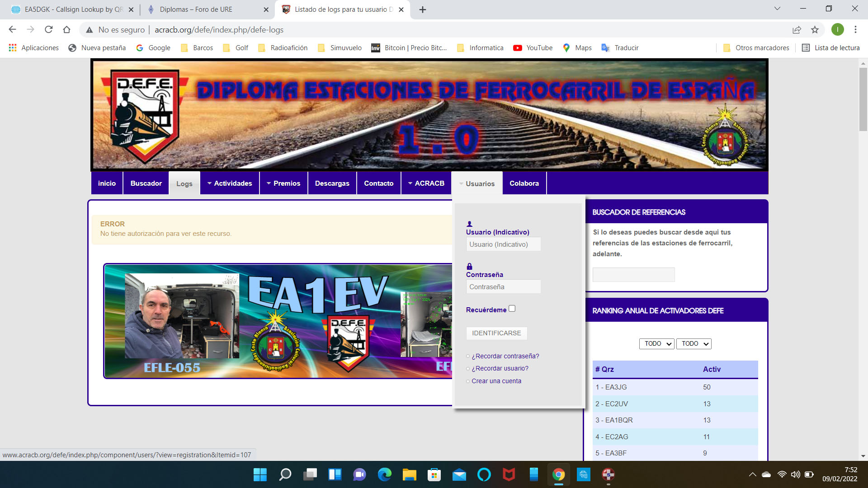868x488 pixels.
Task: Open Otros marcadores folder
Action: 756,48
